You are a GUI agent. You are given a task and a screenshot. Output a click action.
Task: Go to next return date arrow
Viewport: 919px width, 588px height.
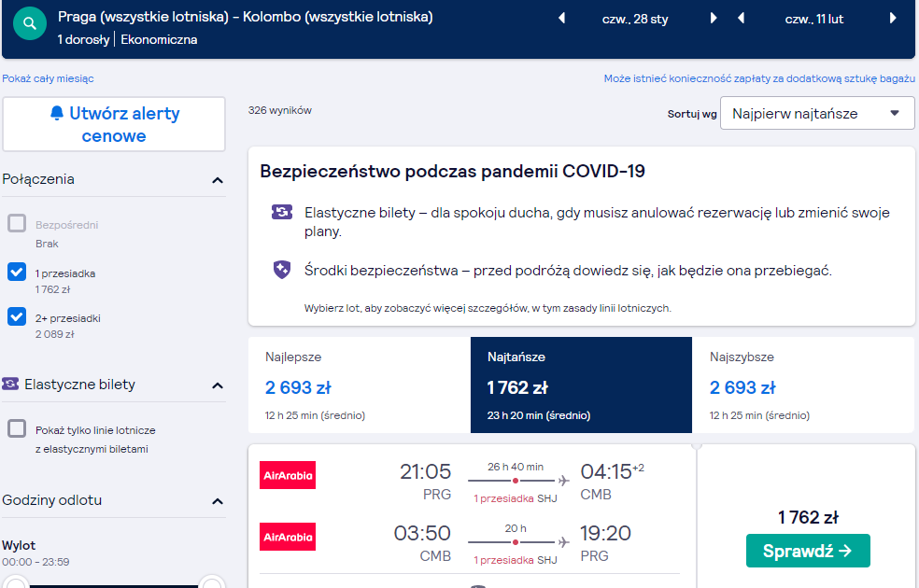(x=893, y=18)
